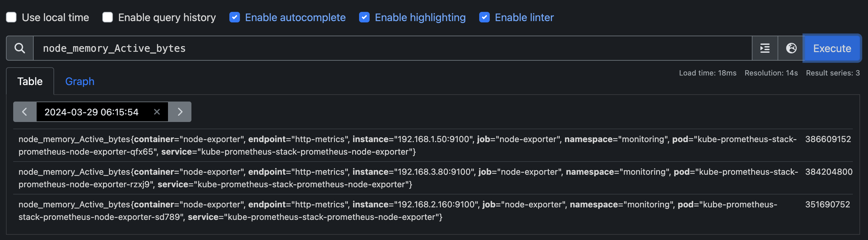Toggle the Enable linter checkbox
Image resolution: width=868 pixels, height=240 pixels.
click(484, 17)
